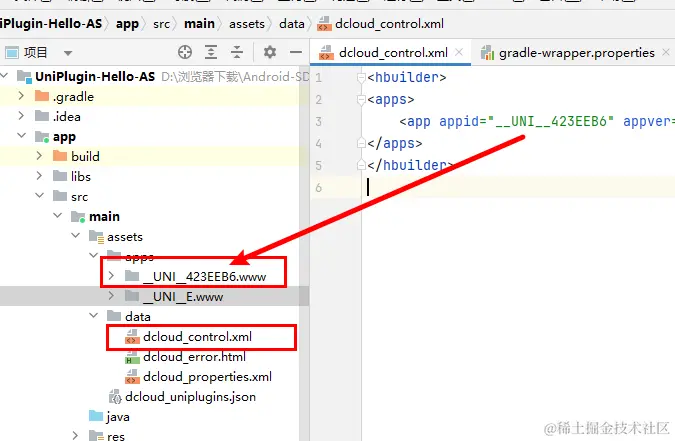Select the app module in tree
This screenshot has width=675, height=441.
[x=64, y=137]
